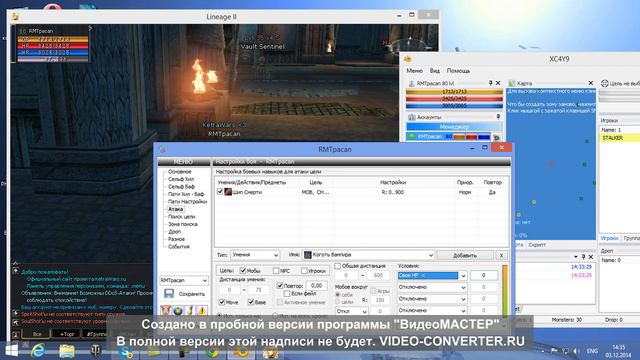Click the Добавить button
Viewport: 640px width, 360px height.
tap(465, 255)
